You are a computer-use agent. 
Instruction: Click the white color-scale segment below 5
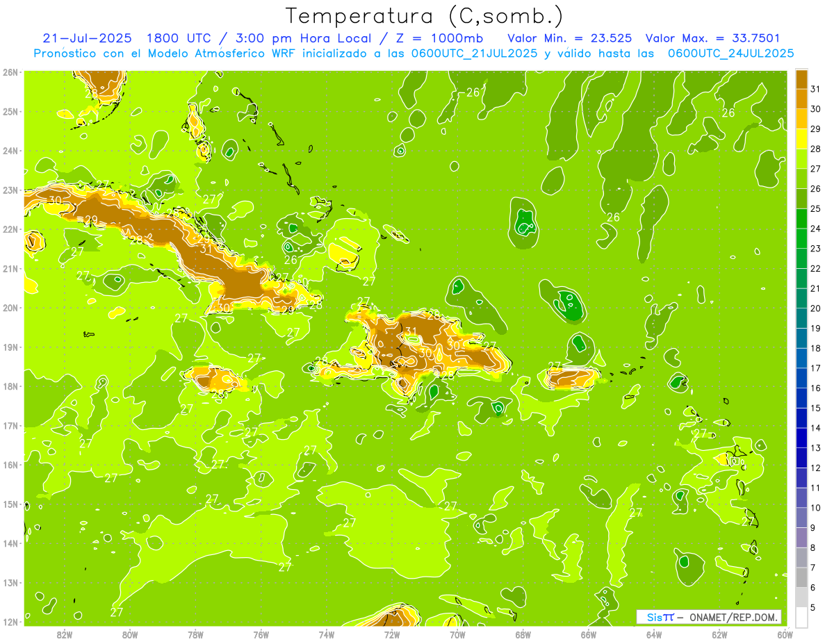(x=801, y=617)
